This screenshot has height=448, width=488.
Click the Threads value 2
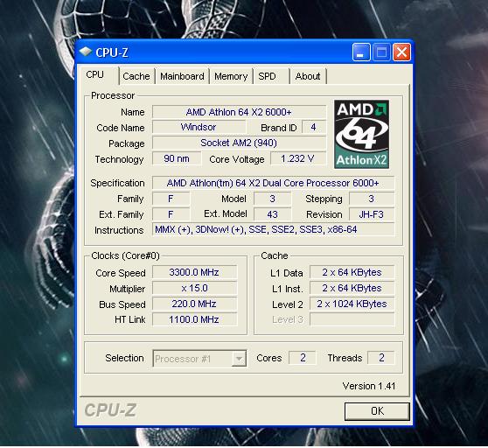[381, 358]
